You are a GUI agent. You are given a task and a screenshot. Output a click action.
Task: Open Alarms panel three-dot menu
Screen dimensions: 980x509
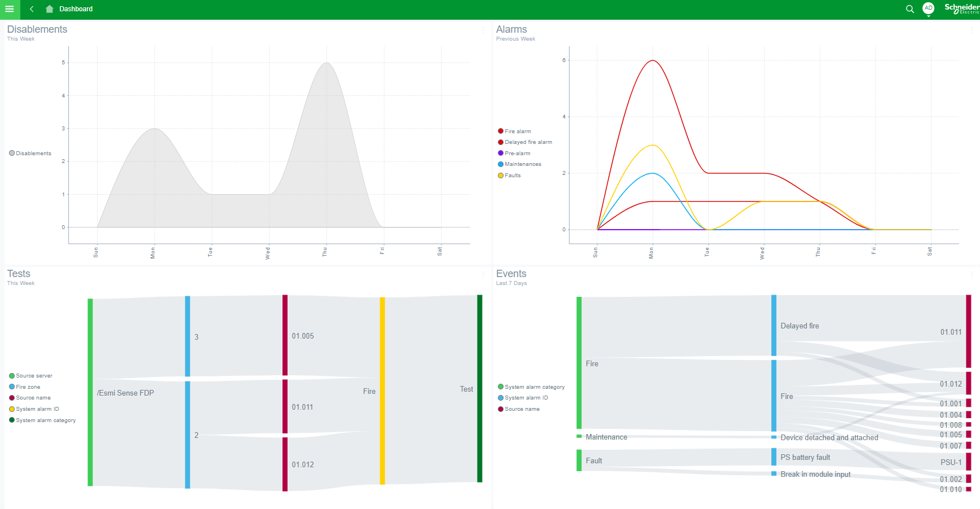click(x=972, y=30)
